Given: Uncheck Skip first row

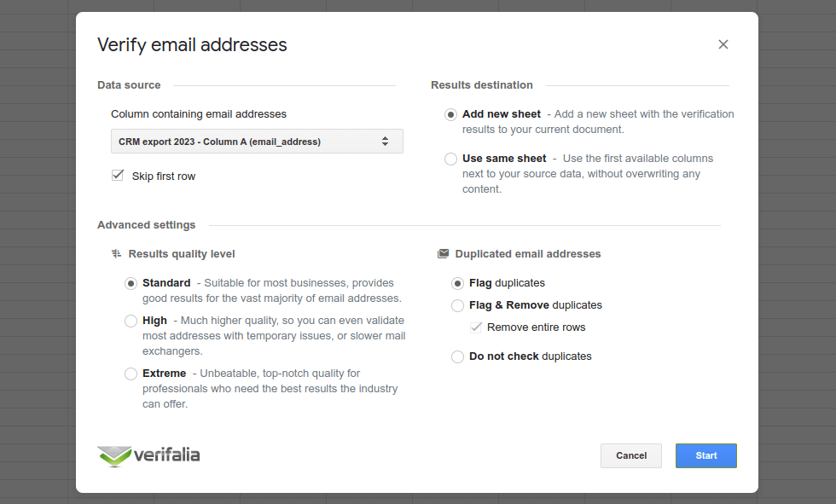Looking at the screenshot, I should tap(117, 175).
